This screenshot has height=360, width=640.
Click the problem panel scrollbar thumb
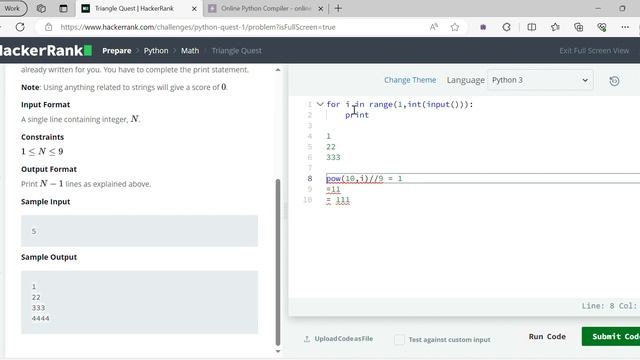coord(278,262)
